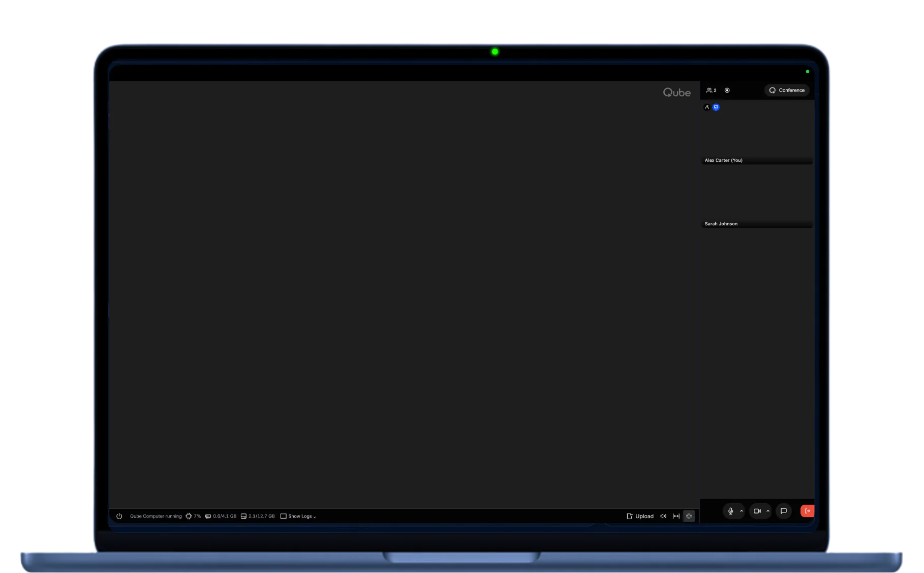Image resolution: width=924 pixels, height=573 pixels.
Task: Click the Conference button
Action: (x=787, y=90)
